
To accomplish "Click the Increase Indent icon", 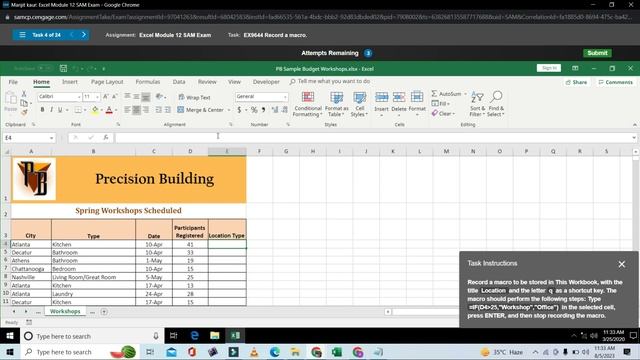I will click(x=167, y=110).
